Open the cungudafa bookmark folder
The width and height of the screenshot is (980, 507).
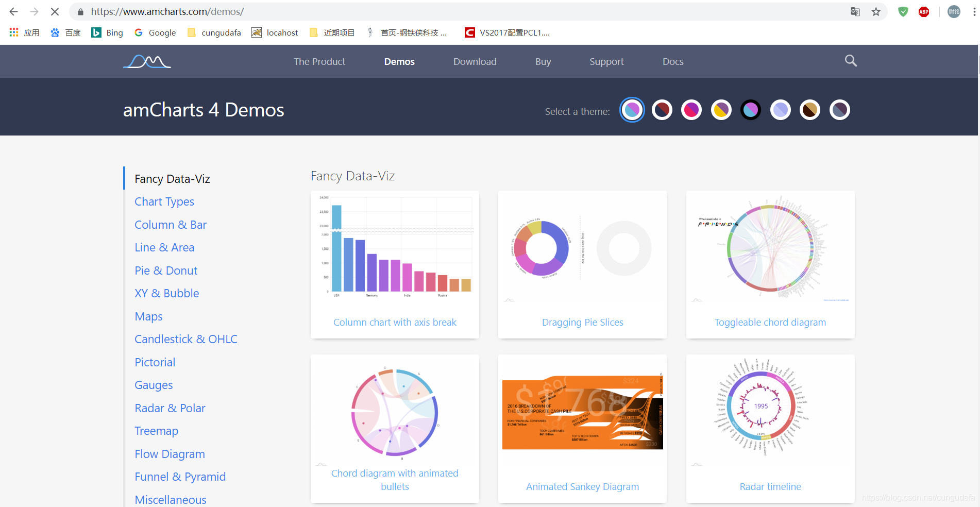214,32
